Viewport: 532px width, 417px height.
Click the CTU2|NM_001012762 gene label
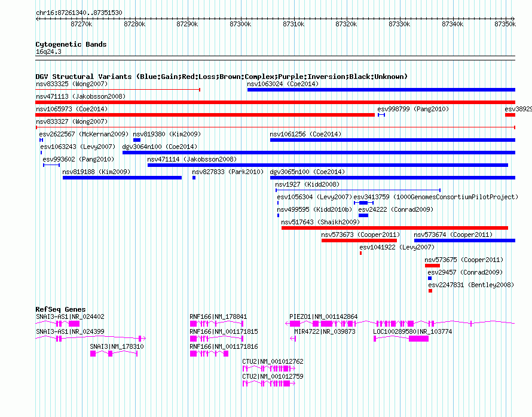tap(273, 361)
